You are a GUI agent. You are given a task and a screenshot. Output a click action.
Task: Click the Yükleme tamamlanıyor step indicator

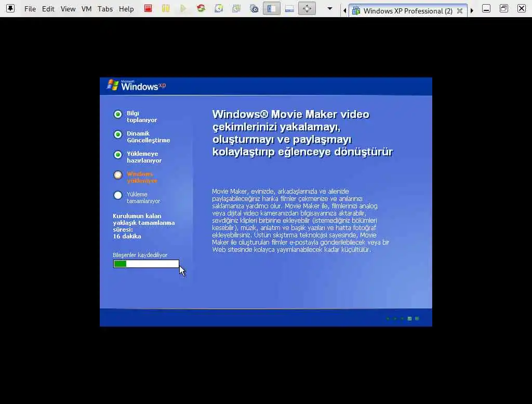click(x=118, y=195)
